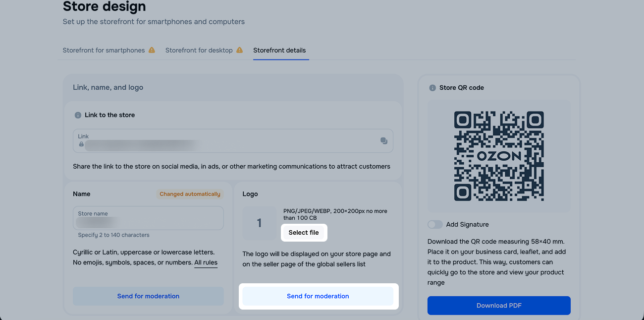Viewport: 644px width, 320px height.
Task: Click info icon beside Link to the store
Action: tap(78, 115)
